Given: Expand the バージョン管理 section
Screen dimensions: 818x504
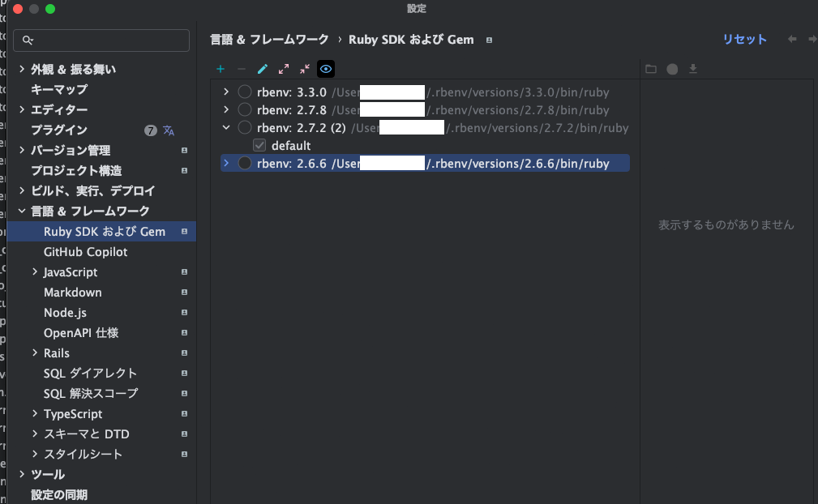Looking at the screenshot, I should pos(21,150).
